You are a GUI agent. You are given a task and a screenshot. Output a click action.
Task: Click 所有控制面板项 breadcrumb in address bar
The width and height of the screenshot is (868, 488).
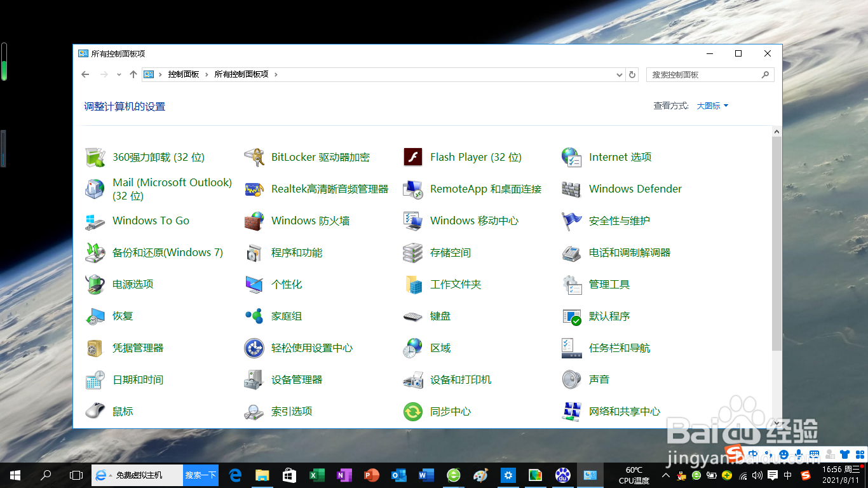(241, 74)
